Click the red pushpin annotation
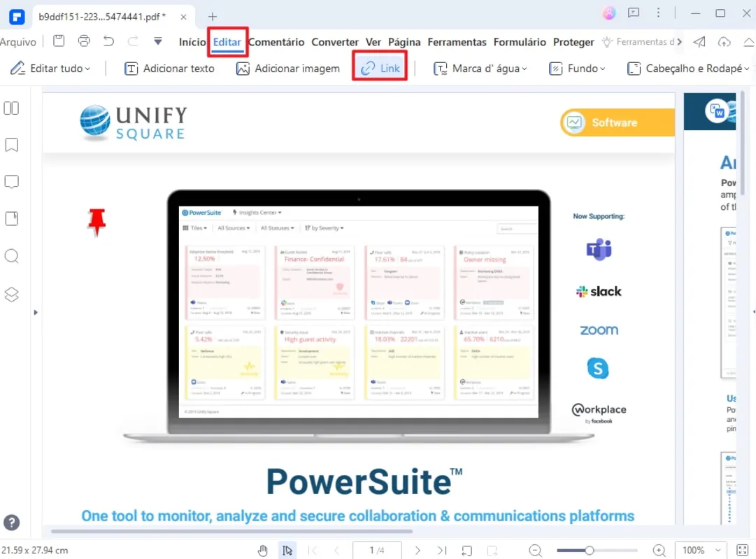This screenshot has height=559, width=756. [97, 222]
